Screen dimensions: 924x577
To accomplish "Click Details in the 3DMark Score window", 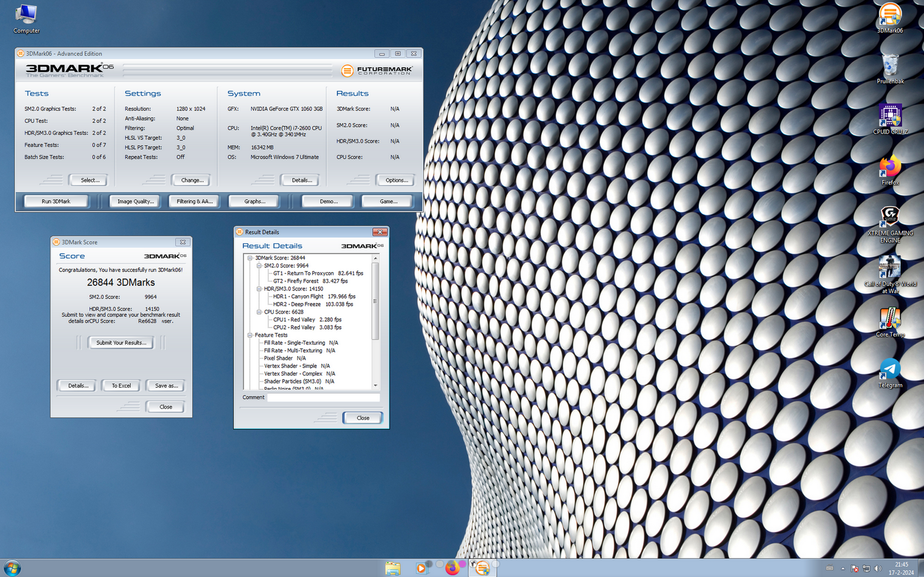I will [78, 386].
